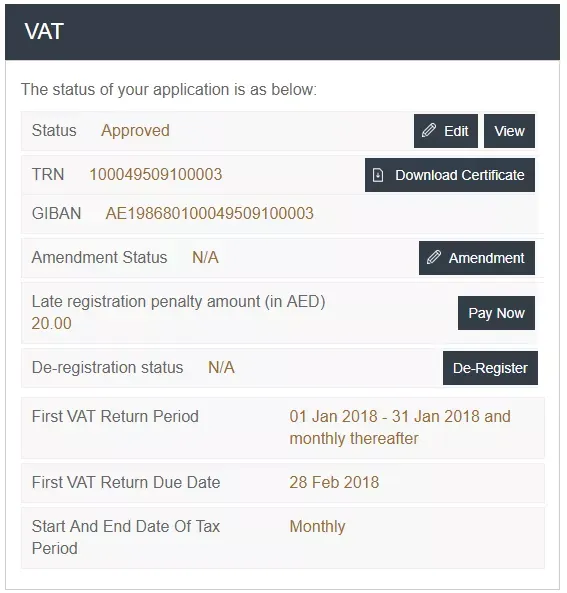
Task: Click the certificate download document icon
Action: tap(378, 175)
